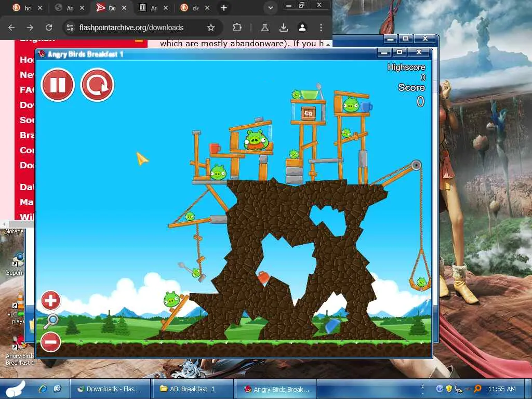Restart the level with the circular arrow button
This screenshot has height=399, width=532.
point(97,85)
